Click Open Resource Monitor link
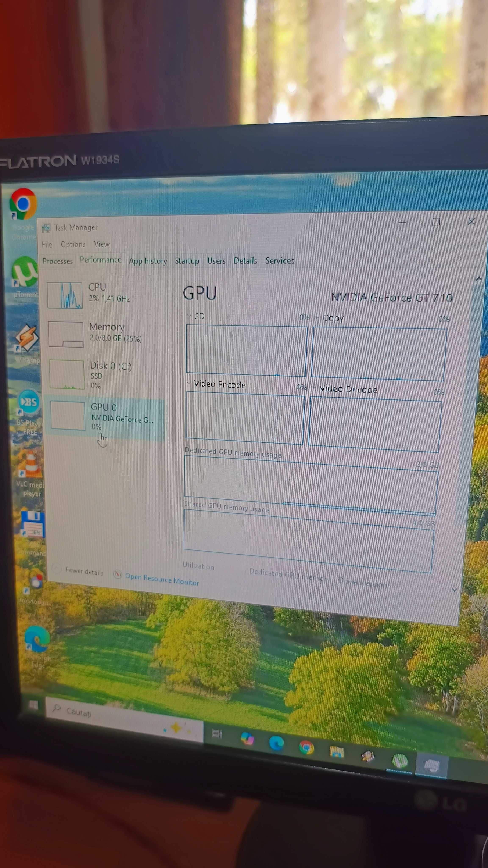Viewport: 488px width, 868px height. 162,579
